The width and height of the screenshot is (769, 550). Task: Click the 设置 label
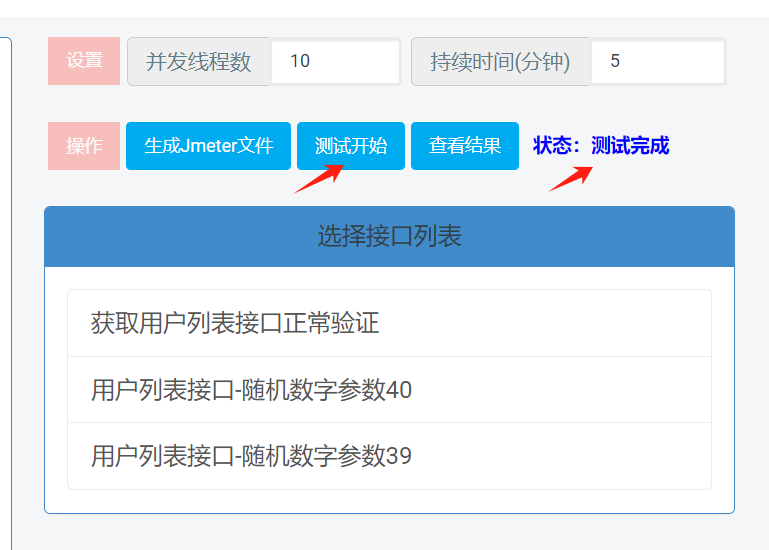(84, 61)
